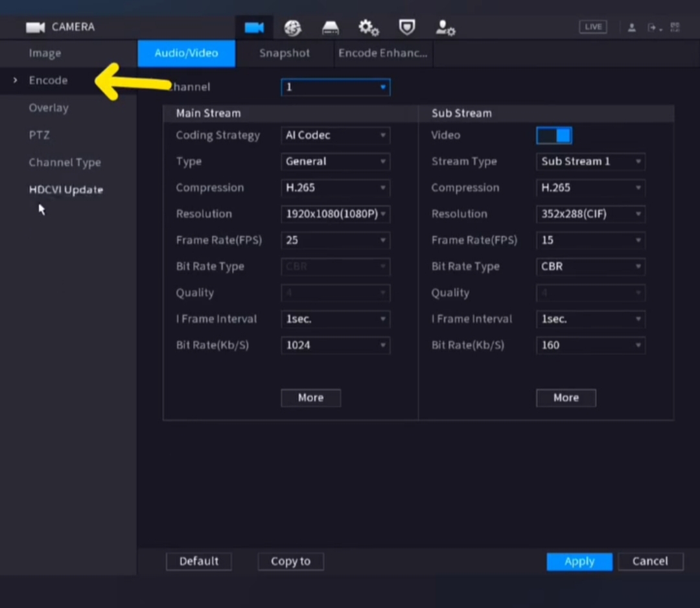700x608 pixels.
Task: Open Sub Stream Frame Rate 15 dropdown
Action: 590,240
